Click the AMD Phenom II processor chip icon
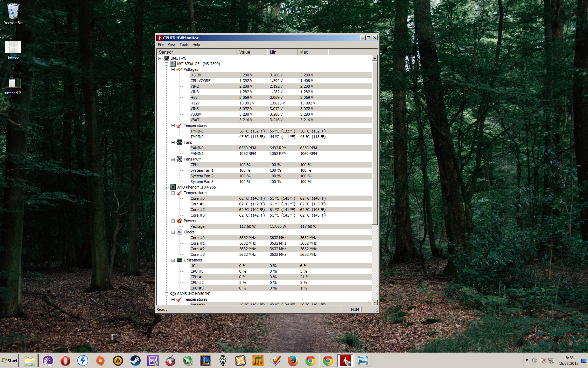The height and width of the screenshot is (368, 588). click(x=173, y=187)
